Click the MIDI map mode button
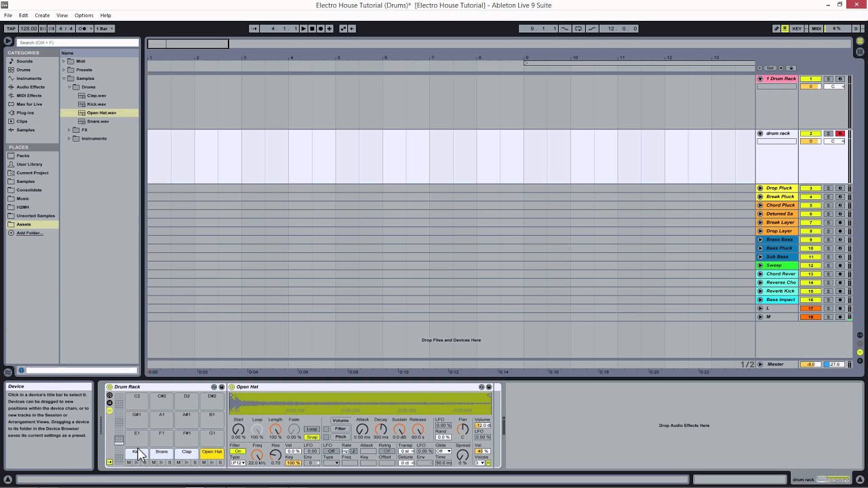Viewport: 868px width, 488px height. [816, 28]
